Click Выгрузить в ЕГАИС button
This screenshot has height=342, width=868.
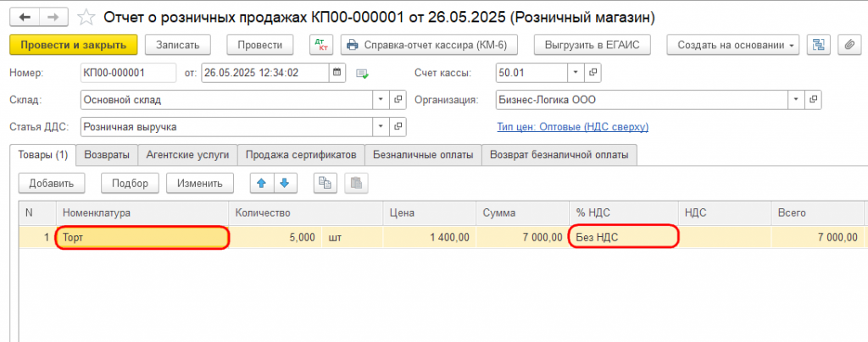(593, 45)
